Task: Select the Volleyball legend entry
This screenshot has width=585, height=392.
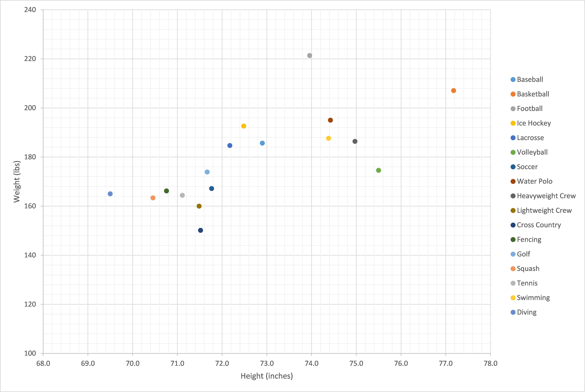Action: click(529, 152)
